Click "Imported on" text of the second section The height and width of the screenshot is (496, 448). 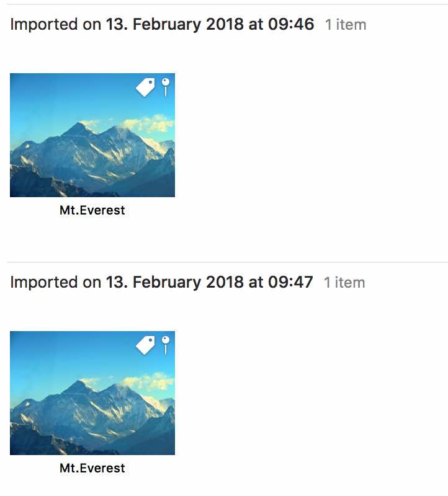click(x=56, y=283)
